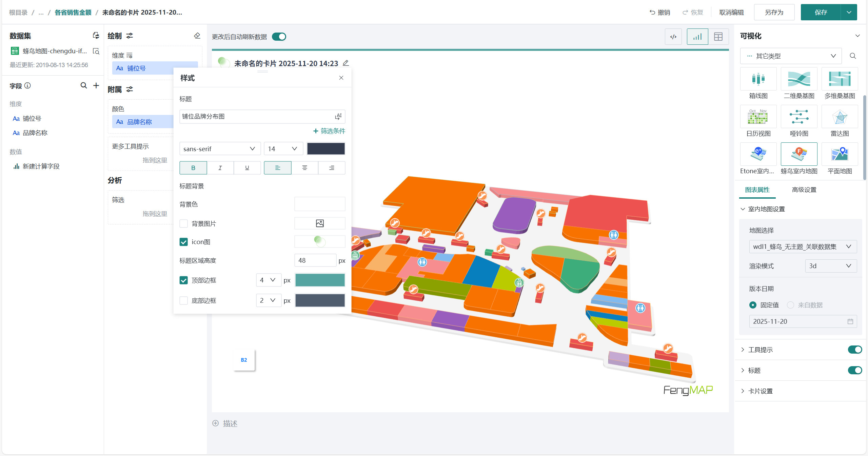Click the search icon in visualization panel

(x=853, y=56)
